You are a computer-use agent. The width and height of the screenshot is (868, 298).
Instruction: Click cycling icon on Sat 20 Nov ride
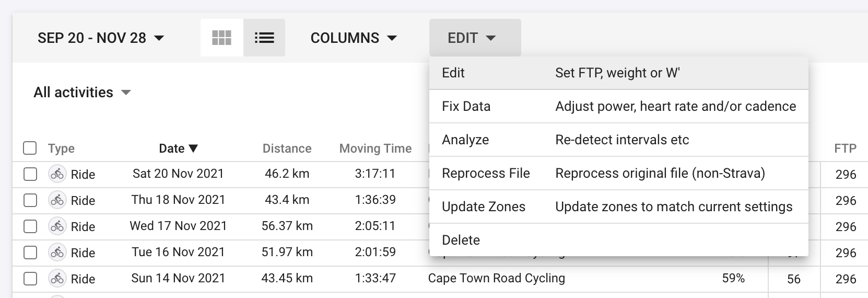(57, 174)
